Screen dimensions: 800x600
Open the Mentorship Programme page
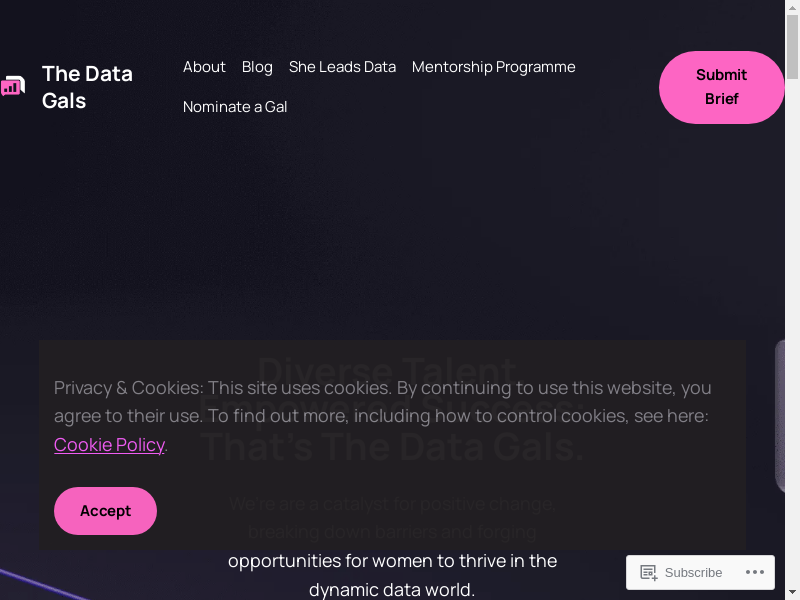pos(493,67)
